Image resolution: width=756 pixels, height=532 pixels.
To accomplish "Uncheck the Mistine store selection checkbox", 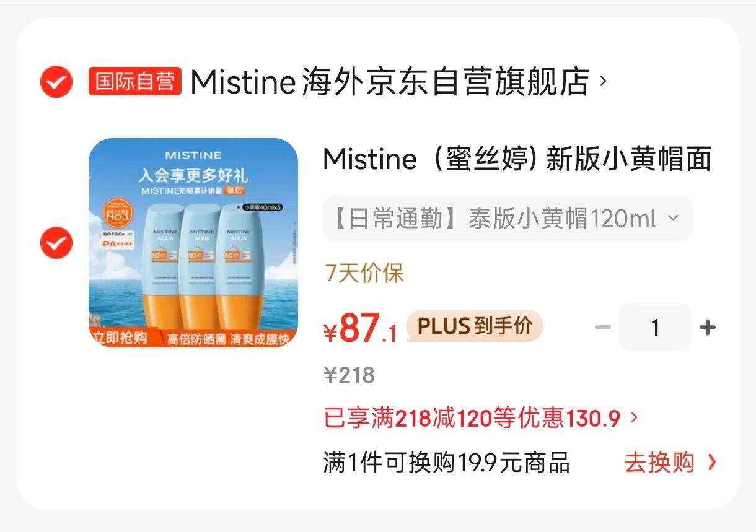I will pyautogui.click(x=56, y=82).
